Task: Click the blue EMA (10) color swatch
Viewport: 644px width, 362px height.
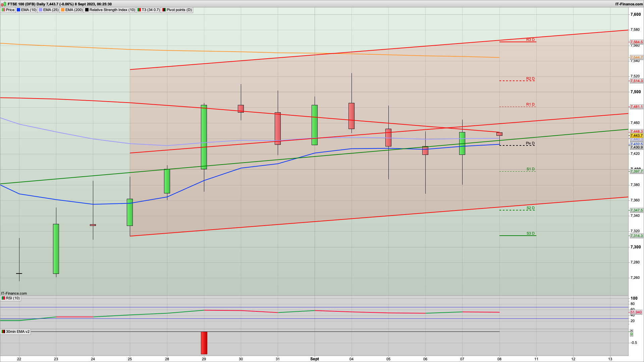Action: point(18,10)
